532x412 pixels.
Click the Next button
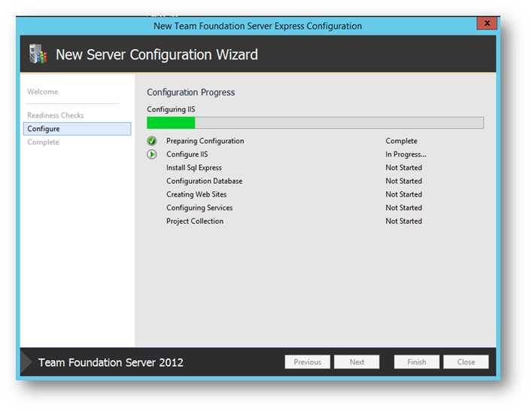pos(357,362)
